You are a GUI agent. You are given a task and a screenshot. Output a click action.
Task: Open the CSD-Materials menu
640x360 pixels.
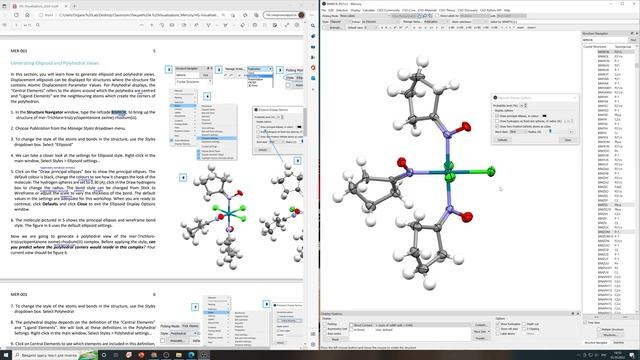427,10
